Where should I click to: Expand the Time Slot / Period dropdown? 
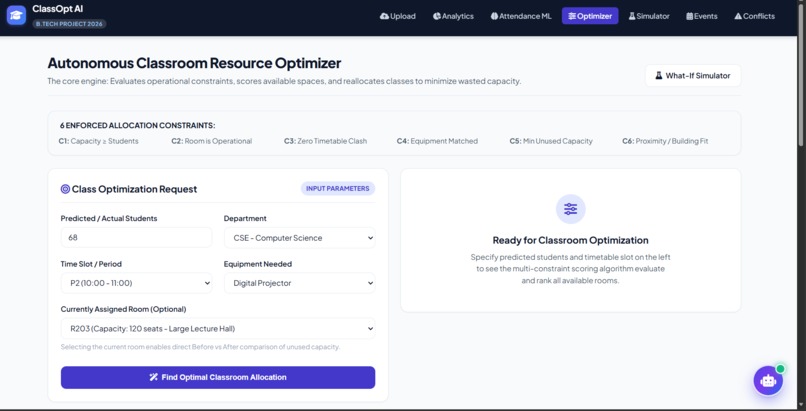136,283
